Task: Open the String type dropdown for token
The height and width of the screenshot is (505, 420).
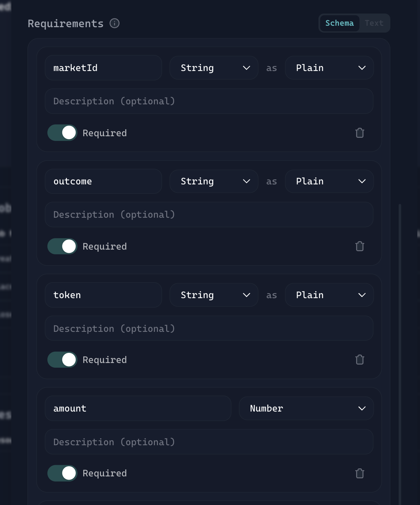Action: click(214, 295)
